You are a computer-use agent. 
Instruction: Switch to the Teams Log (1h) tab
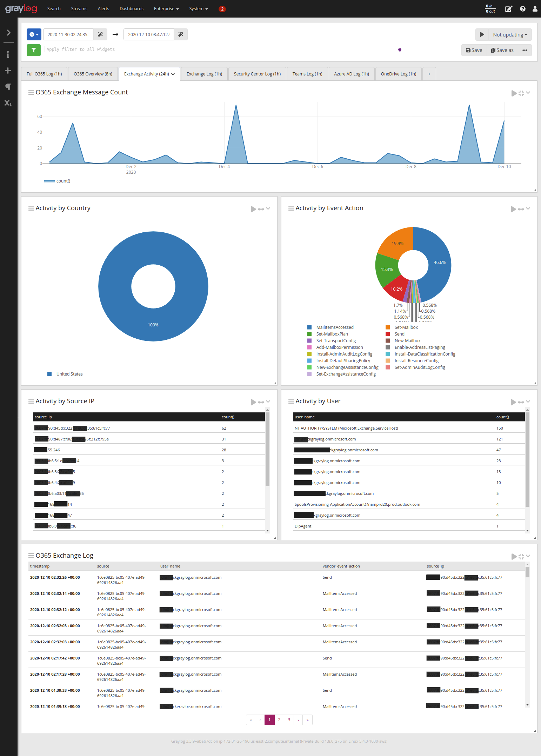click(x=307, y=74)
